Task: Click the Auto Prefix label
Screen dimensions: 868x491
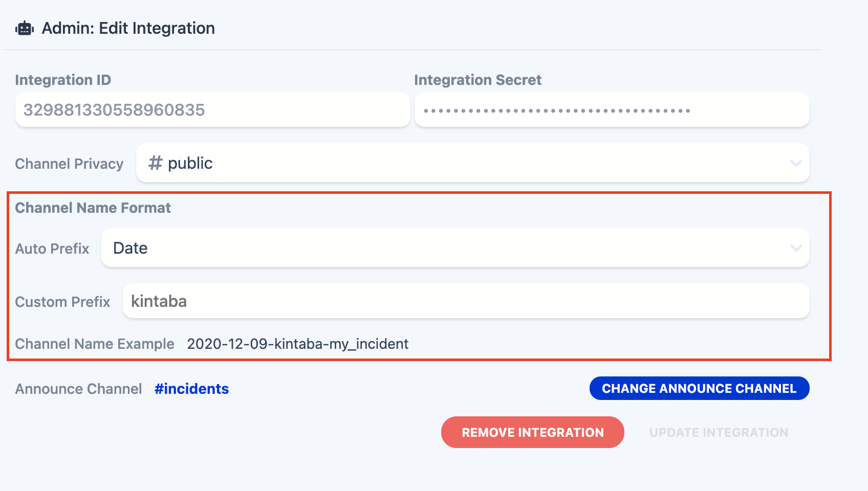Action: [52, 249]
